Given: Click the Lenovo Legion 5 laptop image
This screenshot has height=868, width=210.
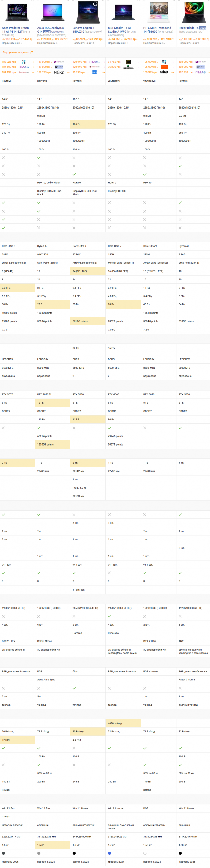Looking at the screenshot, I should point(88,13).
